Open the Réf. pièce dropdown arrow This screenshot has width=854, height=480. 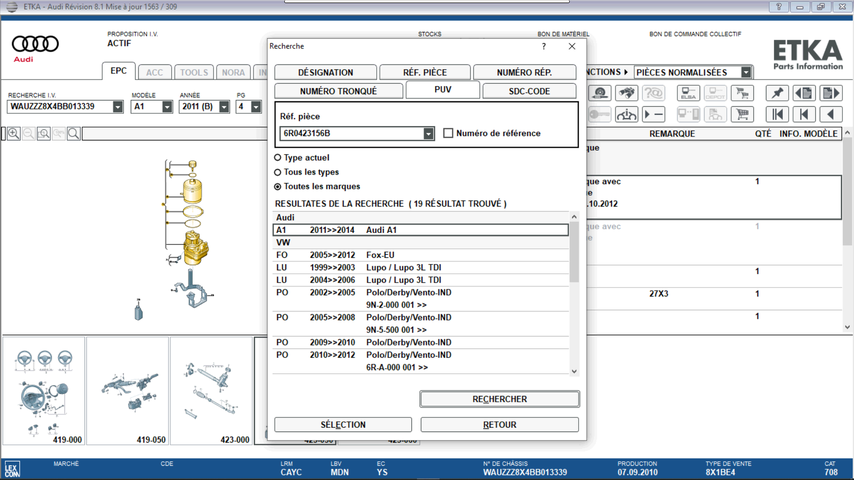tap(429, 133)
